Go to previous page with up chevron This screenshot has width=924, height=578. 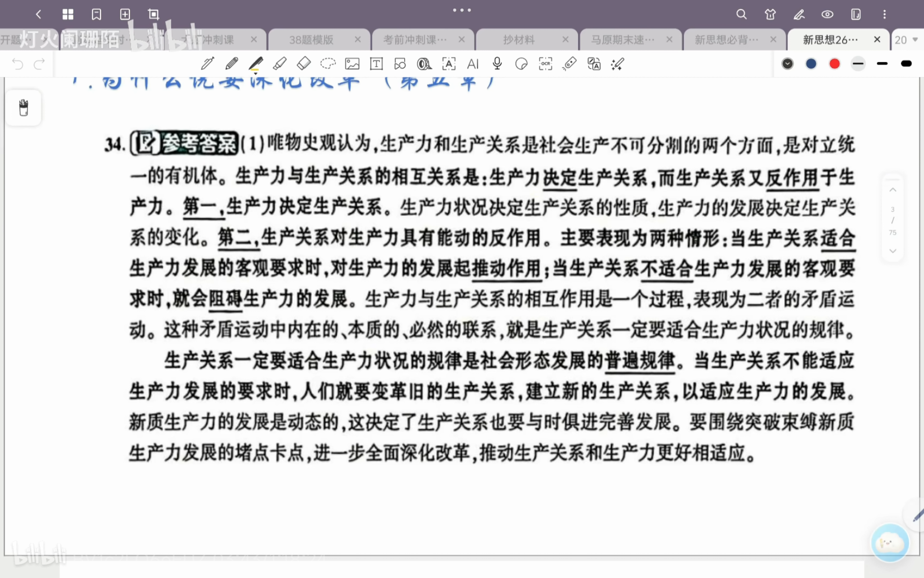[x=893, y=190]
